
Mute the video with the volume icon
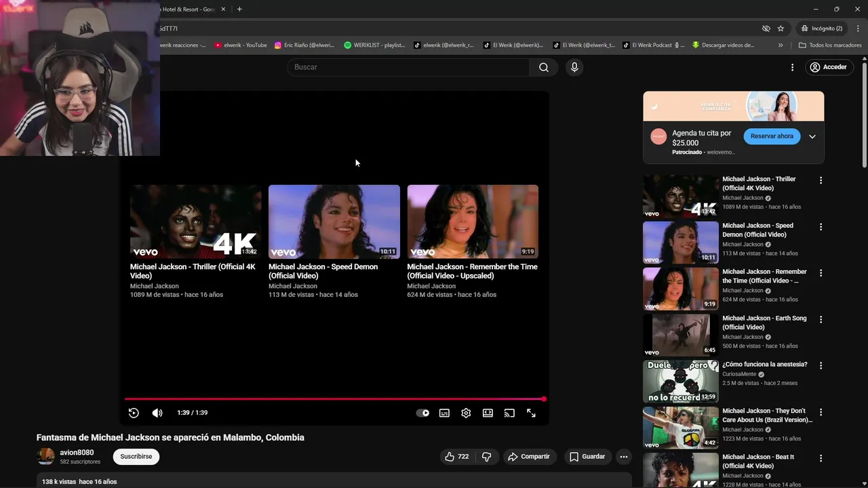(157, 413)
